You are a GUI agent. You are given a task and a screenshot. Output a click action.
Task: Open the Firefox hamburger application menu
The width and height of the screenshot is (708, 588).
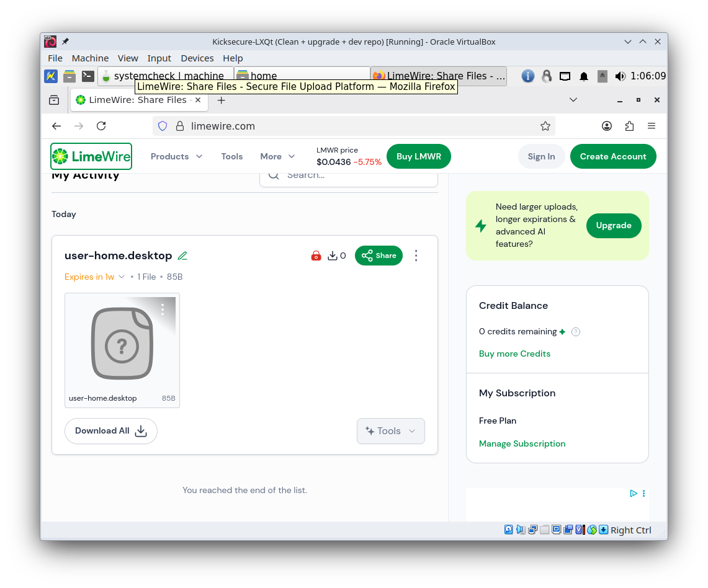tap(652, 126)
